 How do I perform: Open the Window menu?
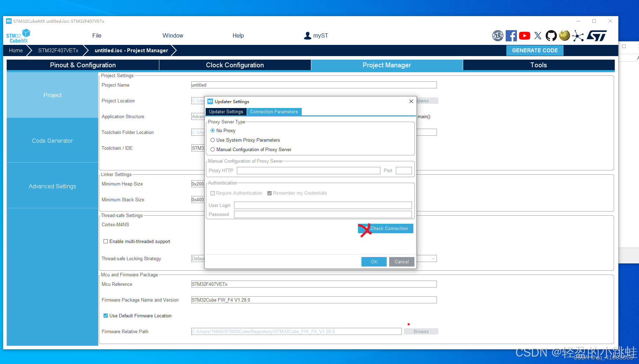(173, 35)
